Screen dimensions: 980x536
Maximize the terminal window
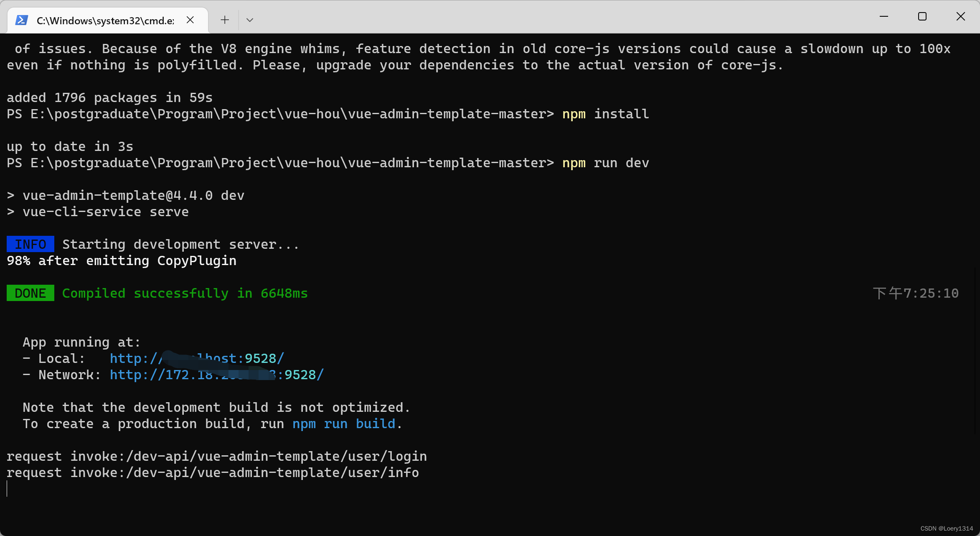922,17
